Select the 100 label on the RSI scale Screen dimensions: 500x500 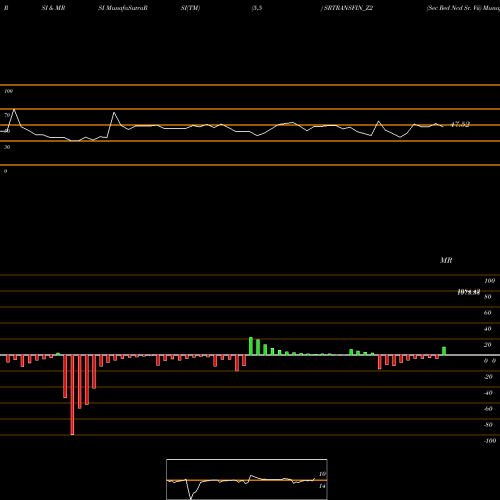point(9,91)
